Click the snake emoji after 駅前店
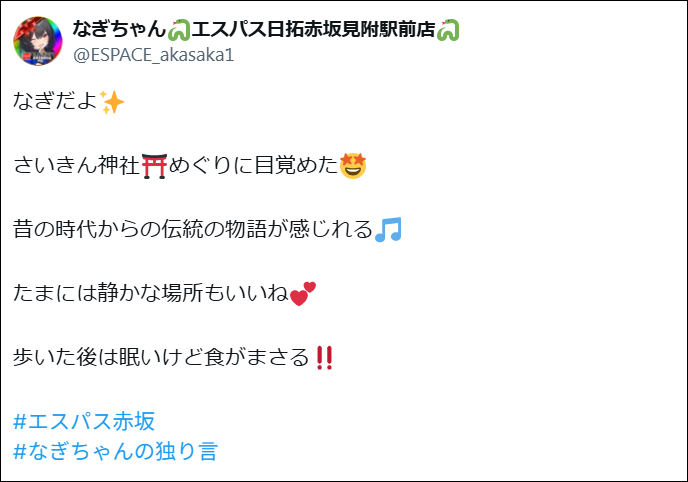This screenshot has width=688, height=482. click(448, 30)
